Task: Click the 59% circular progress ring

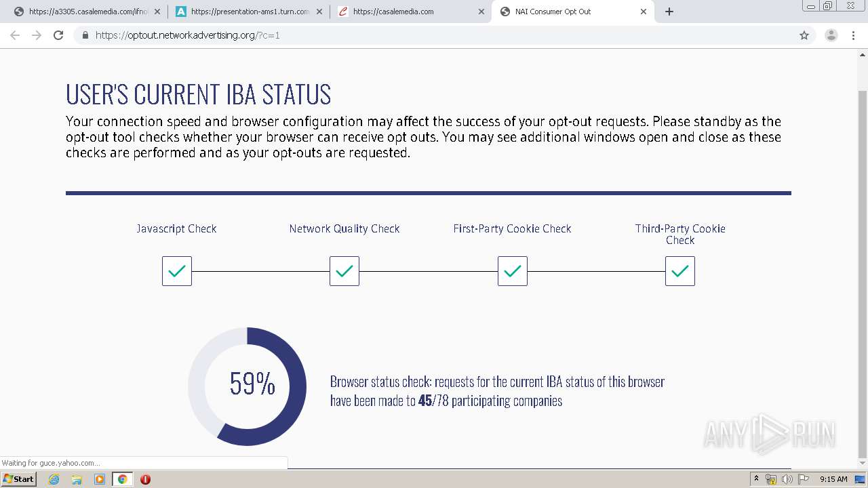Action: (x=248, y=386)
